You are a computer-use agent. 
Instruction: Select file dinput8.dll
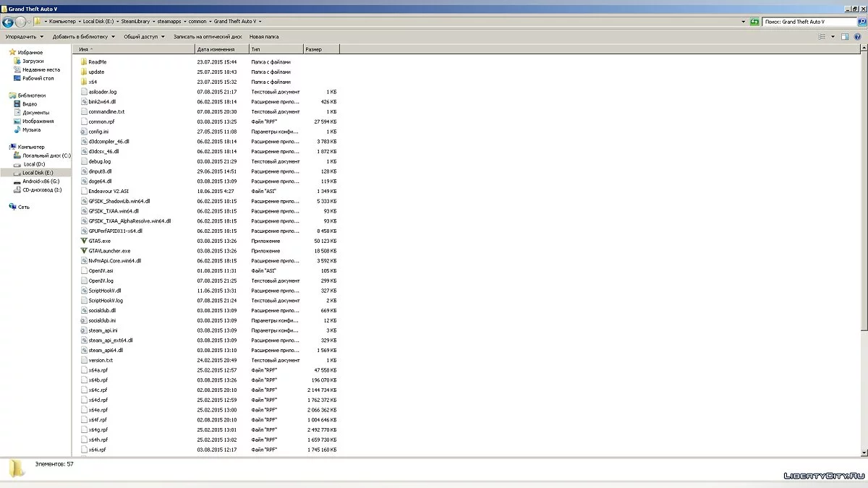[101, 171]
